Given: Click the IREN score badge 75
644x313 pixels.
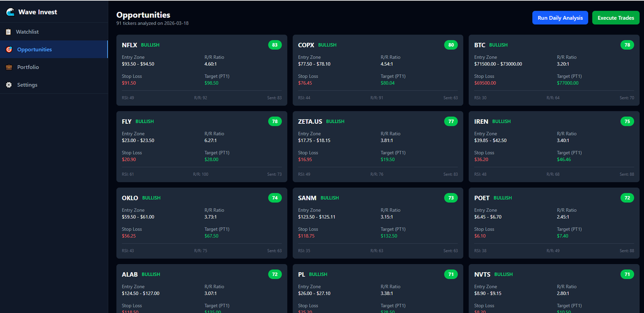Looking at the screenshot, I should coord(627,122).
